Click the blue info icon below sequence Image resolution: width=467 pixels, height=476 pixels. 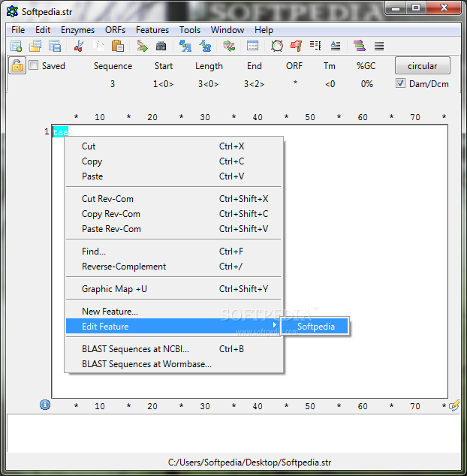(45, 405)
